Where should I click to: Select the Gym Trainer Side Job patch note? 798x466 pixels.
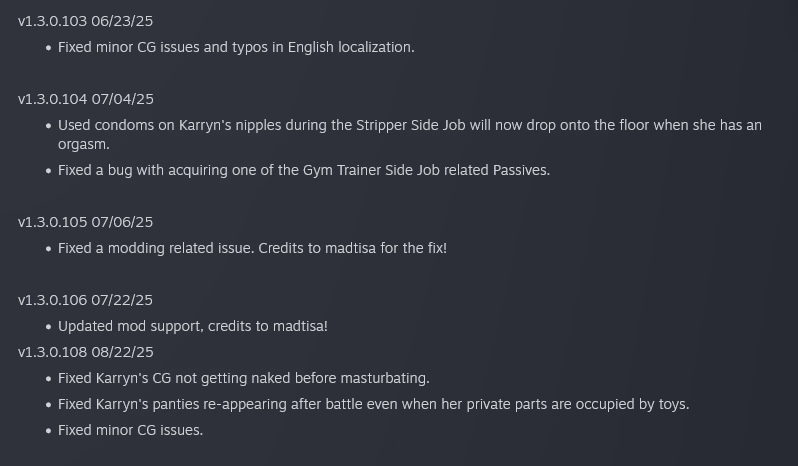click(x=303, y=170)
